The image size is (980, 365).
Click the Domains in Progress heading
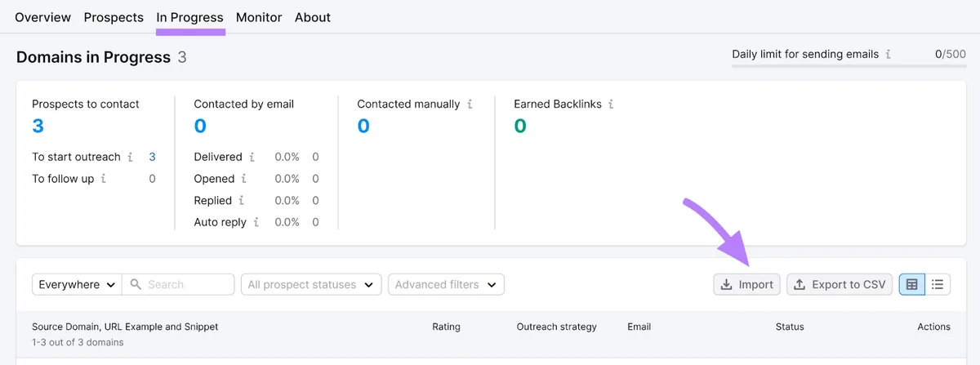tap(93, 57)
